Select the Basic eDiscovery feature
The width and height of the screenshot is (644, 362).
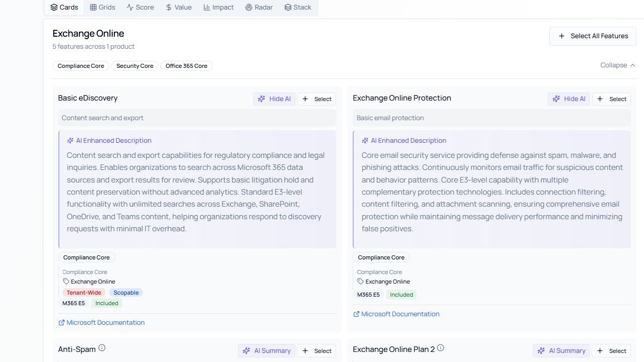[316, 99]
